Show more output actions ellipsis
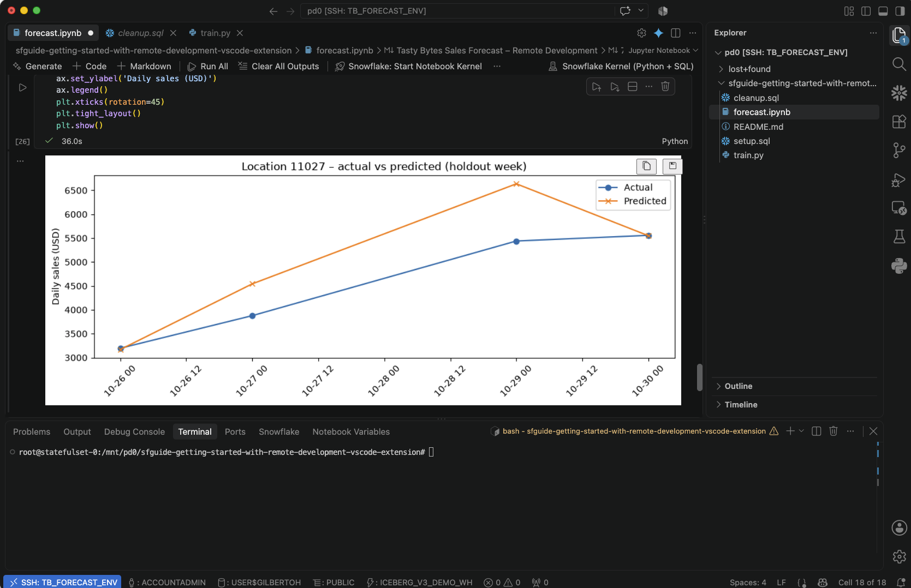The width and height of the screenshot is (911, 588). (x=20, y=161)
